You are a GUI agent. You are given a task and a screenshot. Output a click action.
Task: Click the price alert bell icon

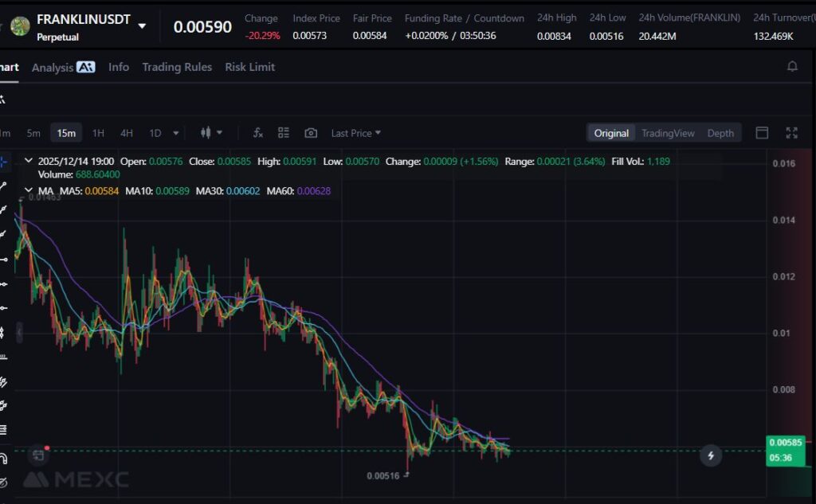[792, 67]
